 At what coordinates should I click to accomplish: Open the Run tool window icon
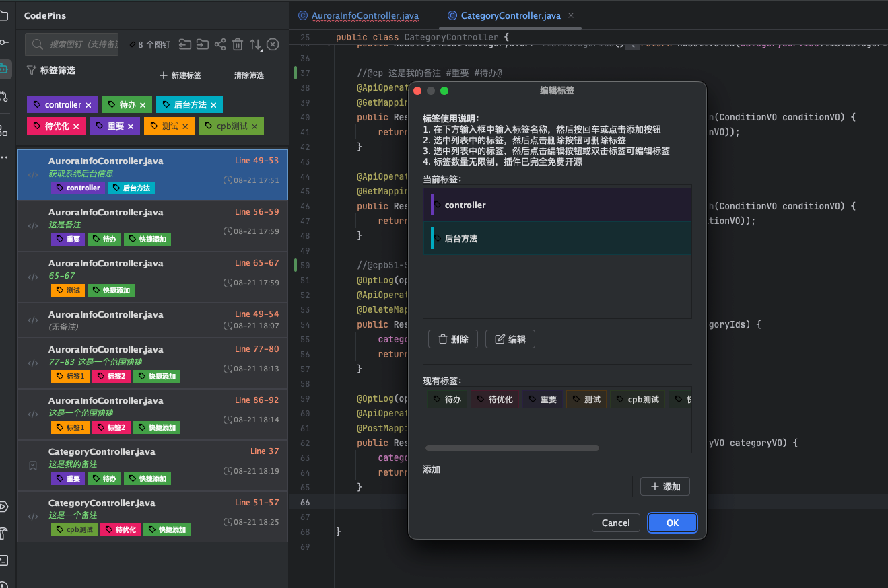(x=3, y=506)
